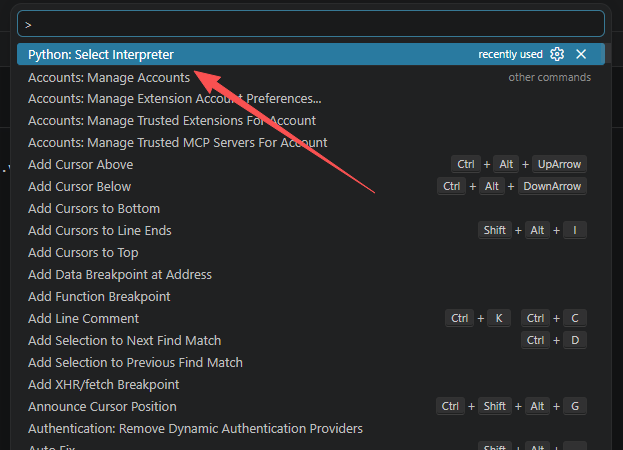
Task: Run the Add Line Comment command
Action: (311, 319)
